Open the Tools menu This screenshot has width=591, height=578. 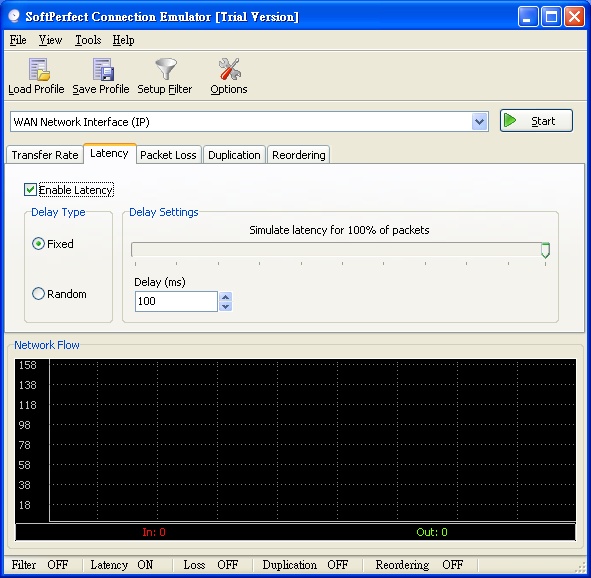88,40
